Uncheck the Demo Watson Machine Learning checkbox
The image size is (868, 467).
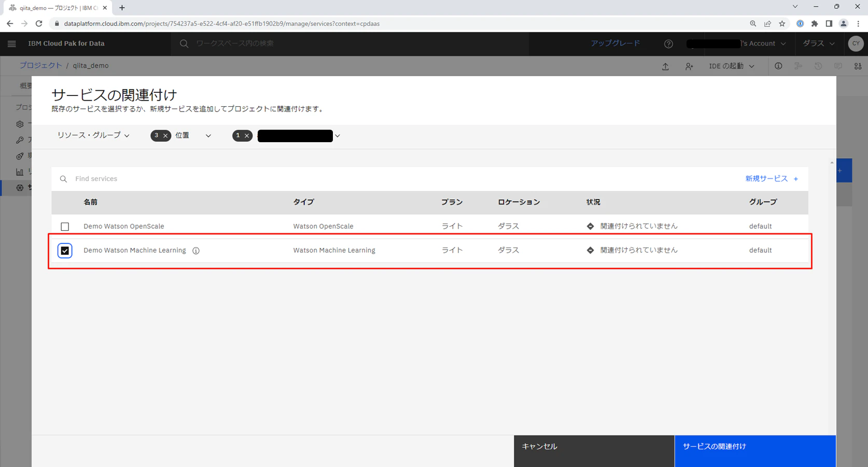tap(65, 251)
